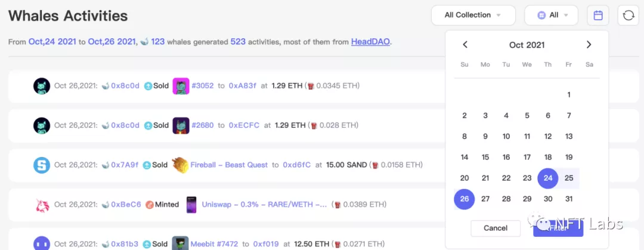Open token #3052 link
The height and width of the screenshot is (250, 644).
(203, 86)
